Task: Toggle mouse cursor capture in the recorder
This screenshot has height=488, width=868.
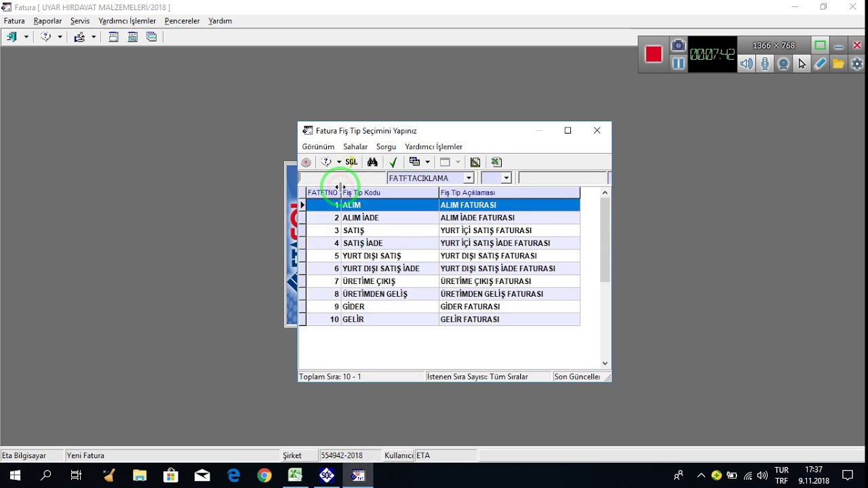Action: (x=802, y=64)
